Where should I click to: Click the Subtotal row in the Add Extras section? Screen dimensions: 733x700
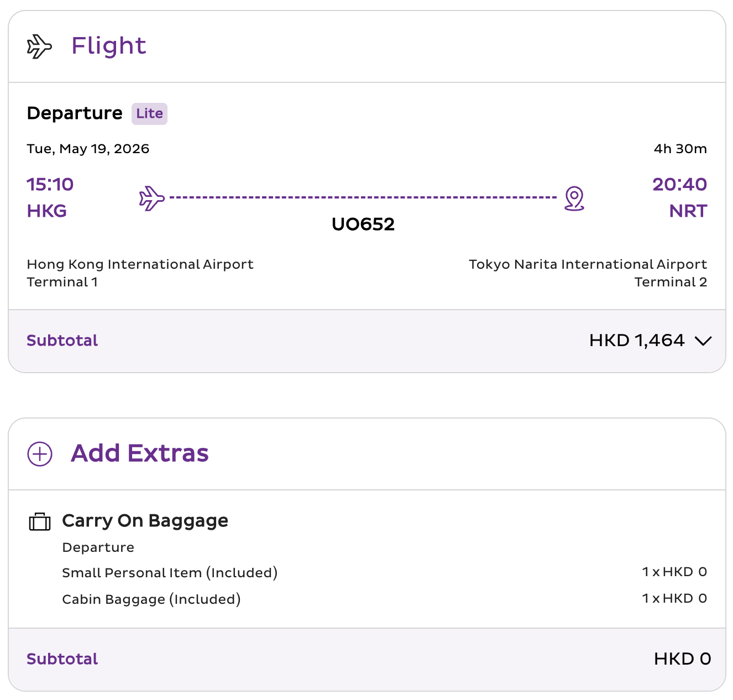[x=62, y=659]
